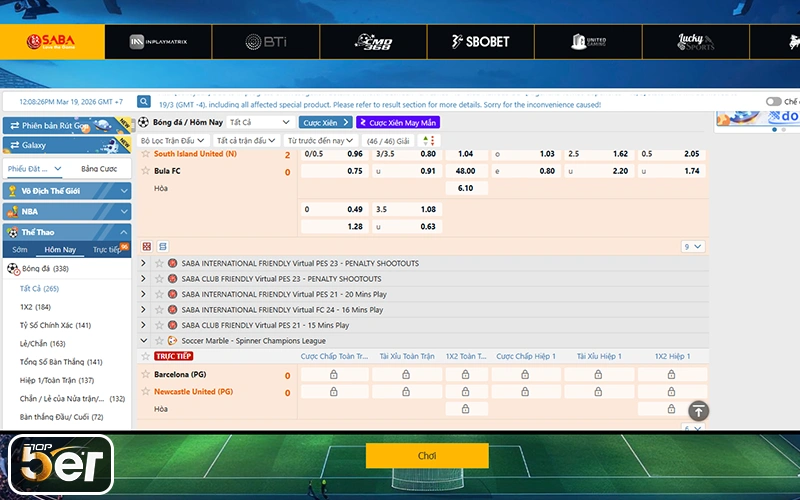Select Tất Cả (265) market filter
Screen dimensions: 800x500
coord(39,288)
